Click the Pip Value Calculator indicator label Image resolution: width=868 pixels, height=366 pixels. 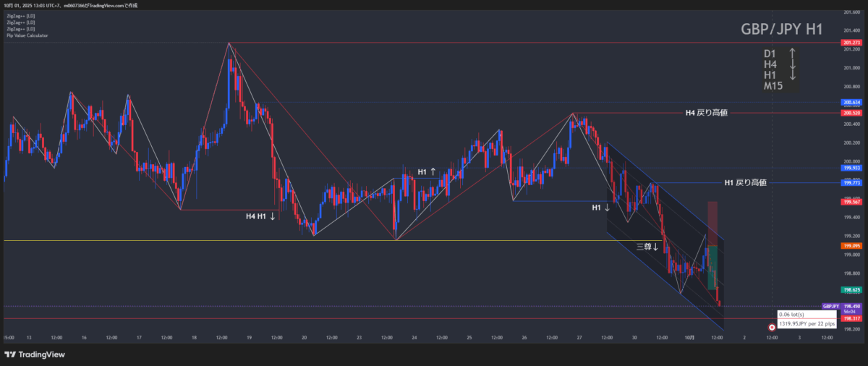tap(26, 35)
